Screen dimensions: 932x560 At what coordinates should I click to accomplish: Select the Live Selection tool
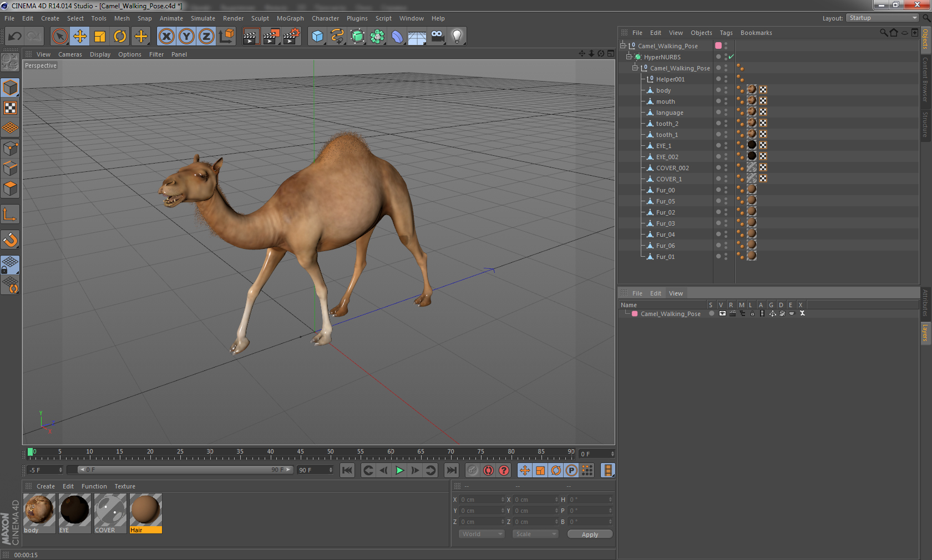click(x=59, y=37)
